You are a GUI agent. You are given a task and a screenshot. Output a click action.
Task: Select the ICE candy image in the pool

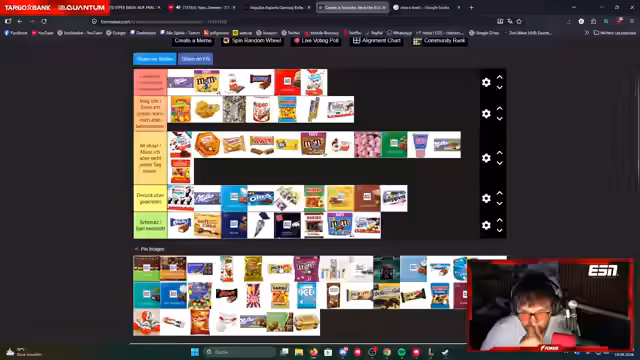coord(306,296)
